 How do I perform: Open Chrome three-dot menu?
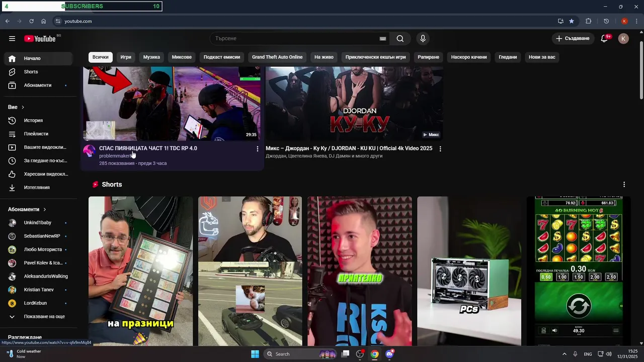(x=636, y=21)
